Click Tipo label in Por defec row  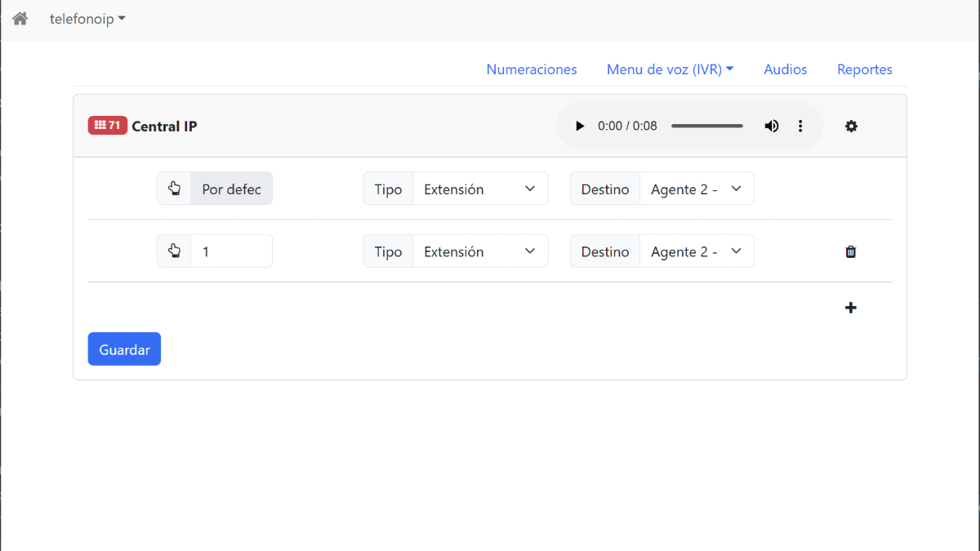click(389, 189)
